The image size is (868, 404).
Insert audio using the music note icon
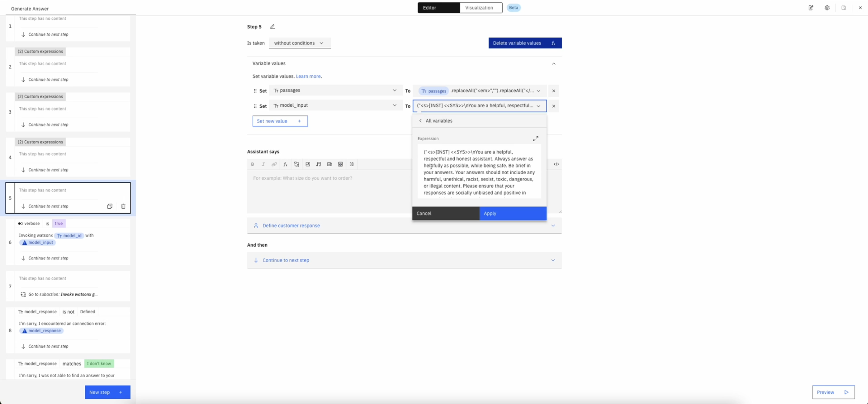pyautogui.click(x=318, y=164)
